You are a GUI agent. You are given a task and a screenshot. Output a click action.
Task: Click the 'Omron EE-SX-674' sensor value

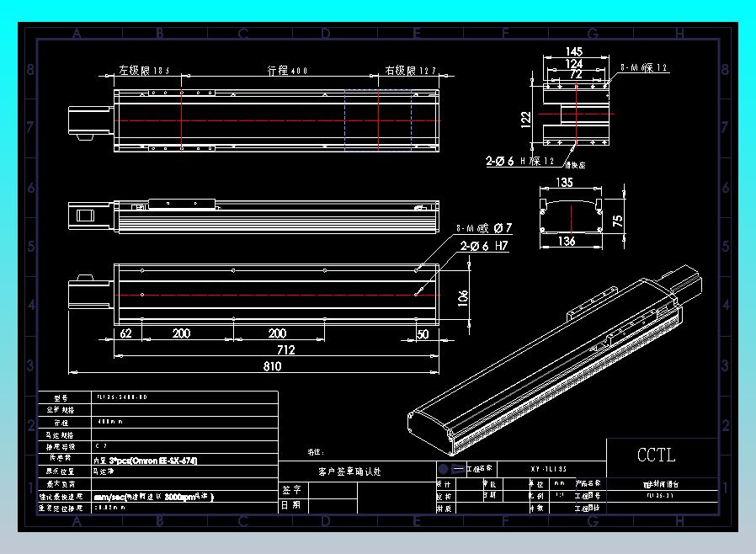click(164, 461)
